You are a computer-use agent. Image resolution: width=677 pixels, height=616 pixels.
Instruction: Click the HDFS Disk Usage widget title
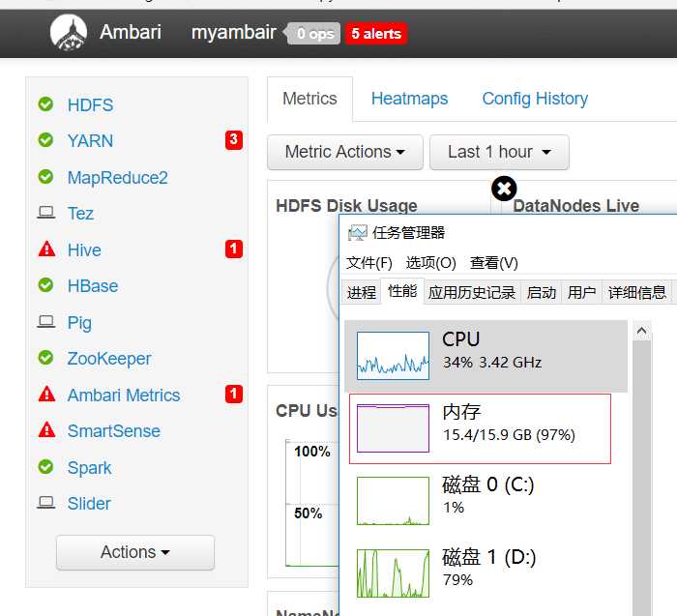click(346, 205)
